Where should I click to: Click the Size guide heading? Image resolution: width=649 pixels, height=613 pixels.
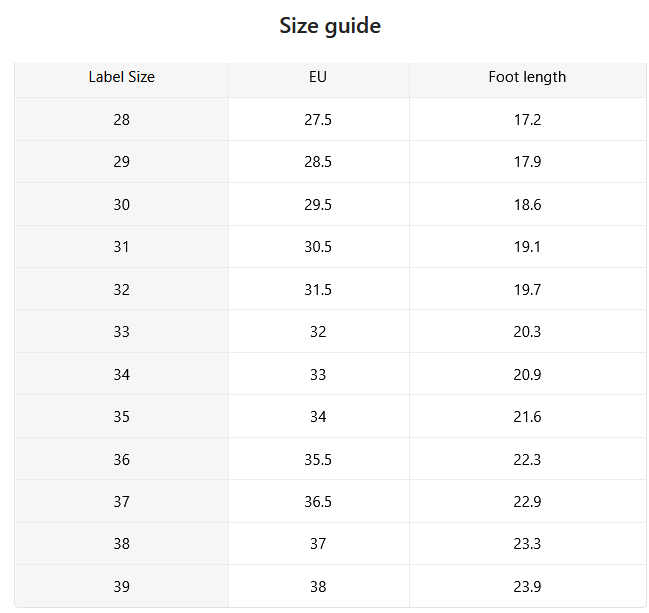(x=330, y=26)
